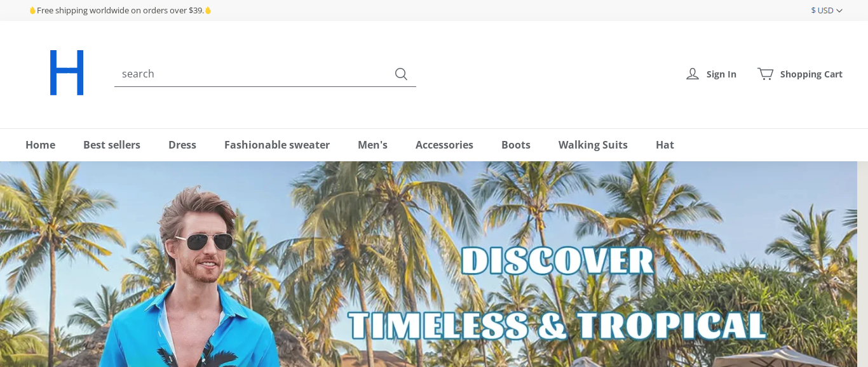Open the Walking Suits category
This screenshot has height=367, width=868.
593,145
